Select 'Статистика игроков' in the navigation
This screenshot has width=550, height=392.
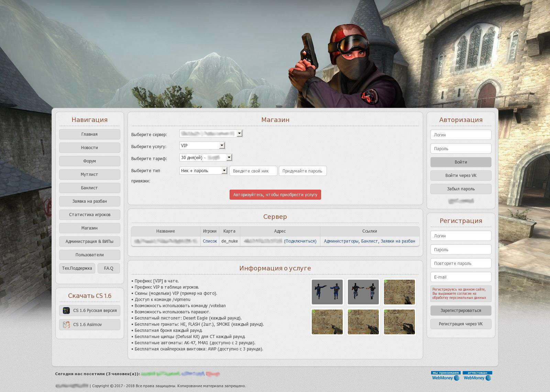coord(89,215)
